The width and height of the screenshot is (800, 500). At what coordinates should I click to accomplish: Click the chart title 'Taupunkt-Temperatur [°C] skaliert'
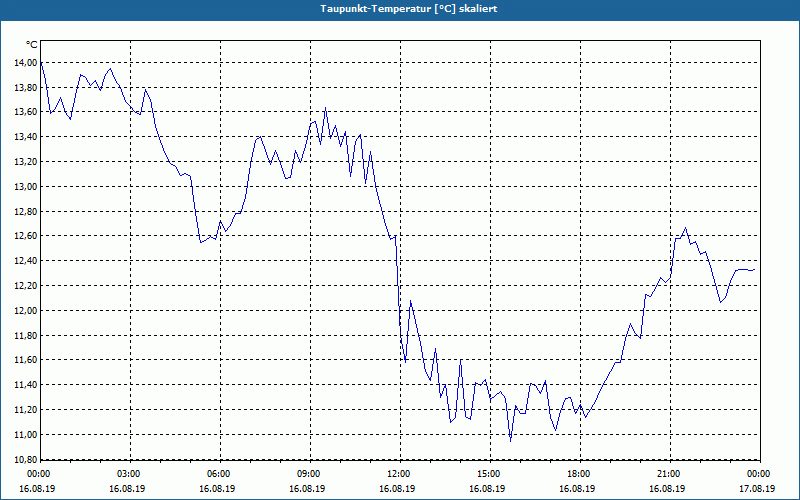click(408, 9)
